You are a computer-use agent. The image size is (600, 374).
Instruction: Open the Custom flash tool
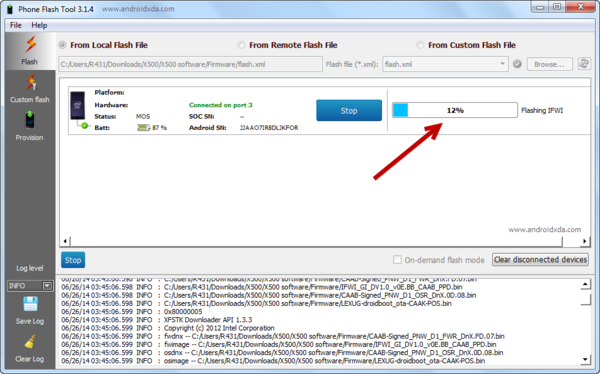click(30, 89)
